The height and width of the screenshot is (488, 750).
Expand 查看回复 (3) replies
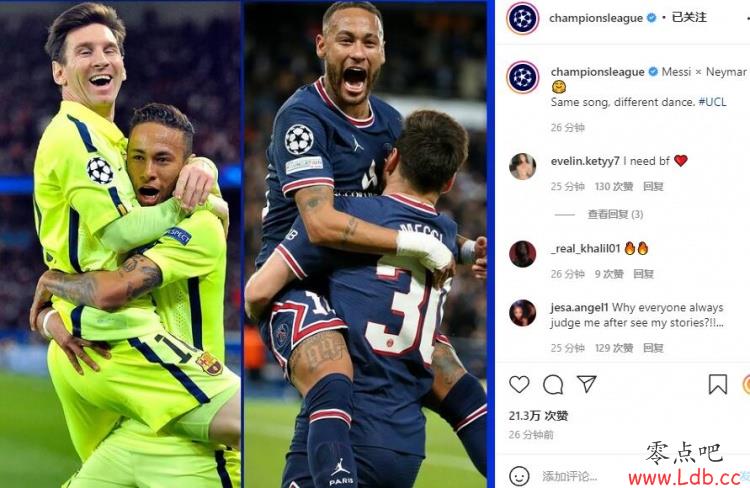[615, 214]
